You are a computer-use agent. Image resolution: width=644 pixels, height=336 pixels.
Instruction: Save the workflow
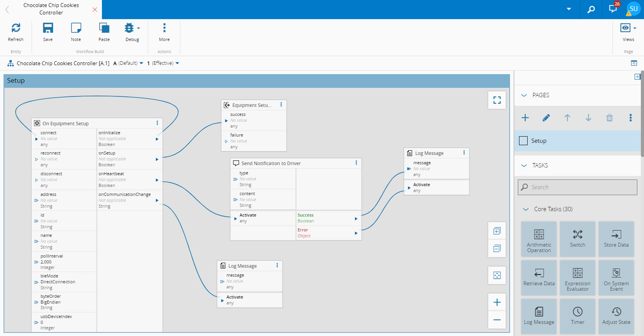[x=48, y=28]
